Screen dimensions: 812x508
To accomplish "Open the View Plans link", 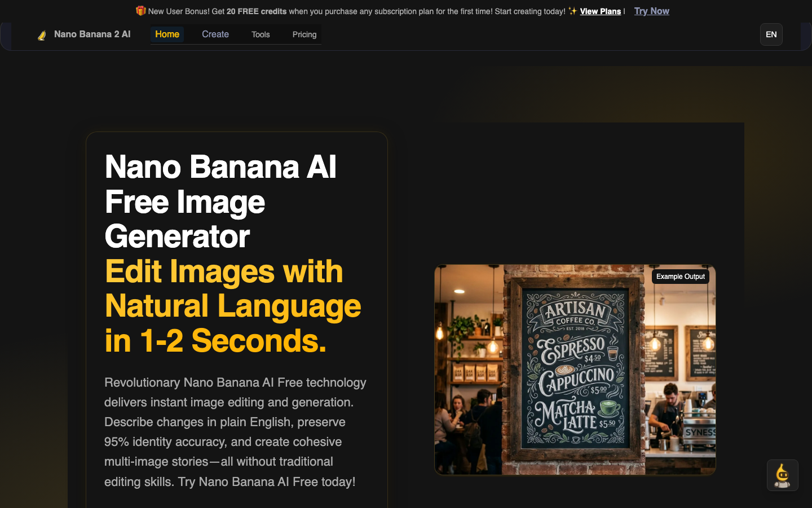I will tap(600, 11).
